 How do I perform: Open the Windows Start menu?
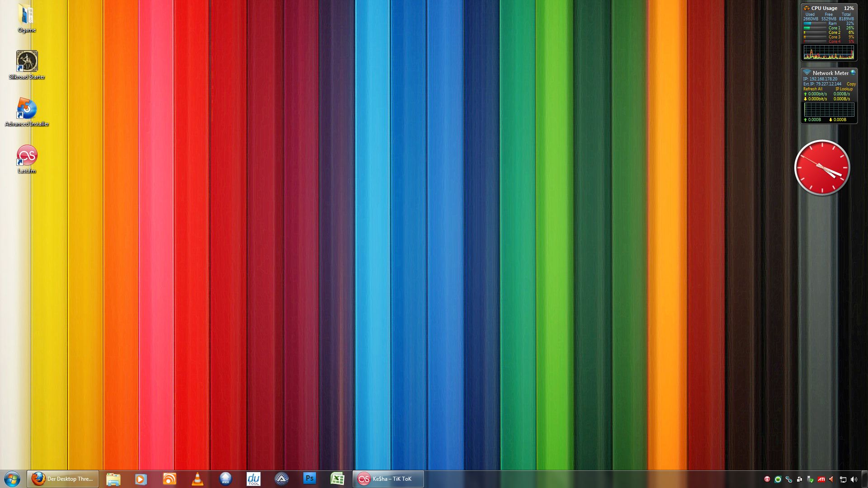[12, 479]
